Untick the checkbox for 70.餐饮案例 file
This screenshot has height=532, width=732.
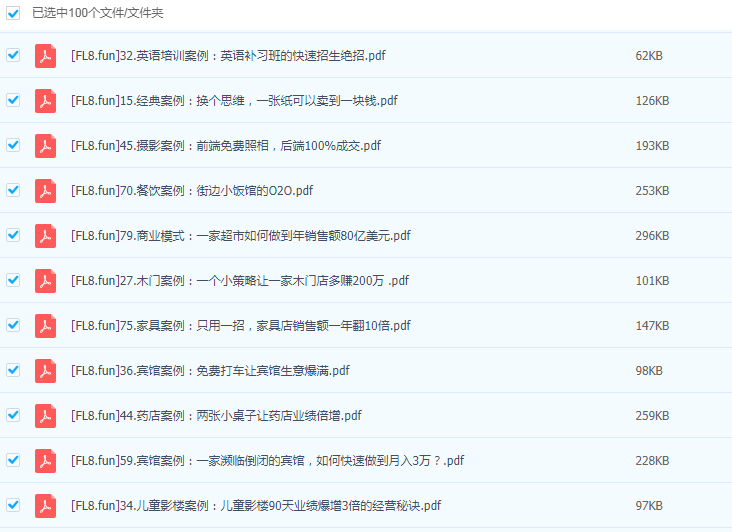13,190
